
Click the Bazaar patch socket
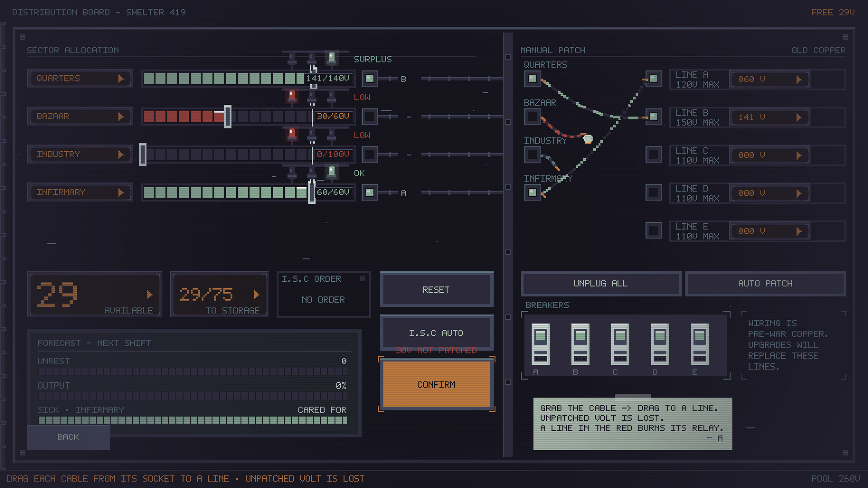coord(533,117)
